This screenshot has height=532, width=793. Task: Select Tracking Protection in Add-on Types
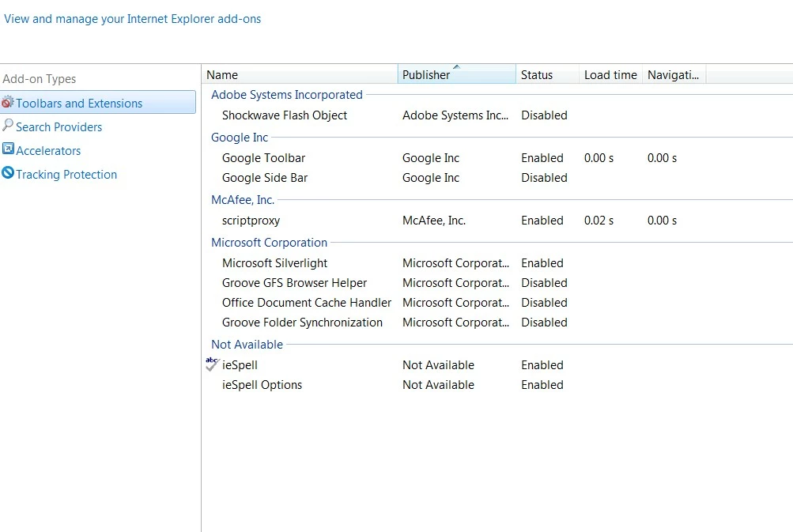click(x=66, y=175)
